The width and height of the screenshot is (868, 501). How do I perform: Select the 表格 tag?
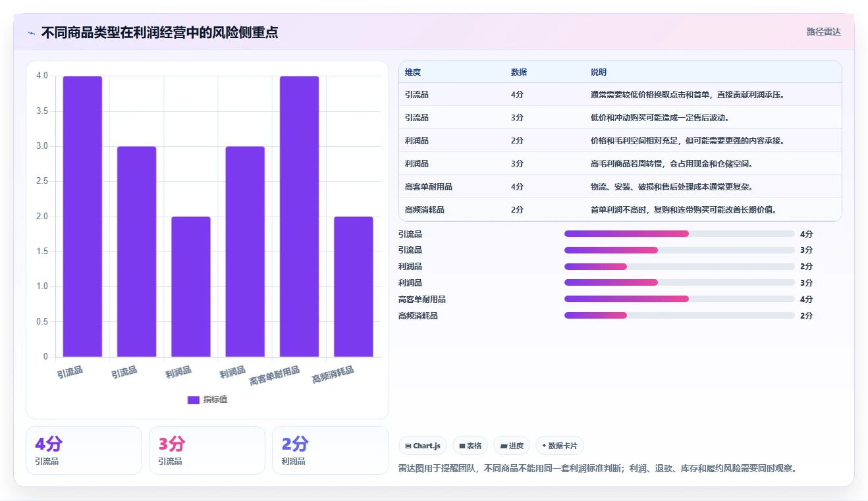[x=470, y=446]
